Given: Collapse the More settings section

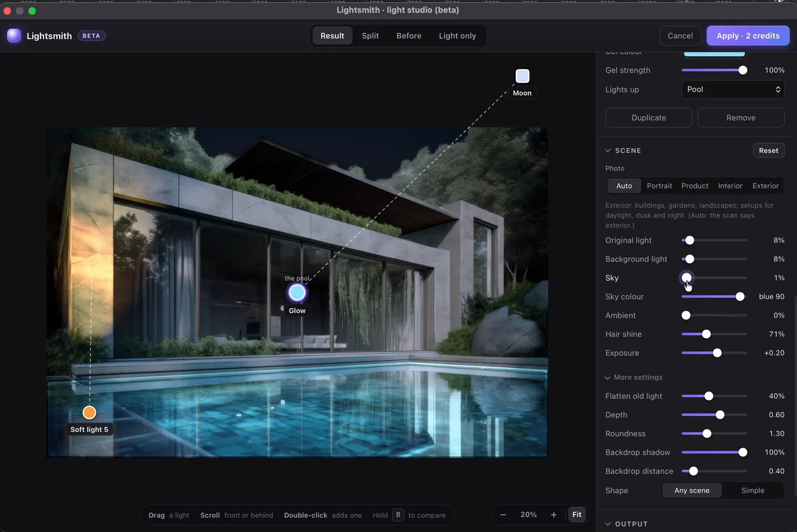Looking at the screenshot, I should pyautogui.click(x=634, y=378).
